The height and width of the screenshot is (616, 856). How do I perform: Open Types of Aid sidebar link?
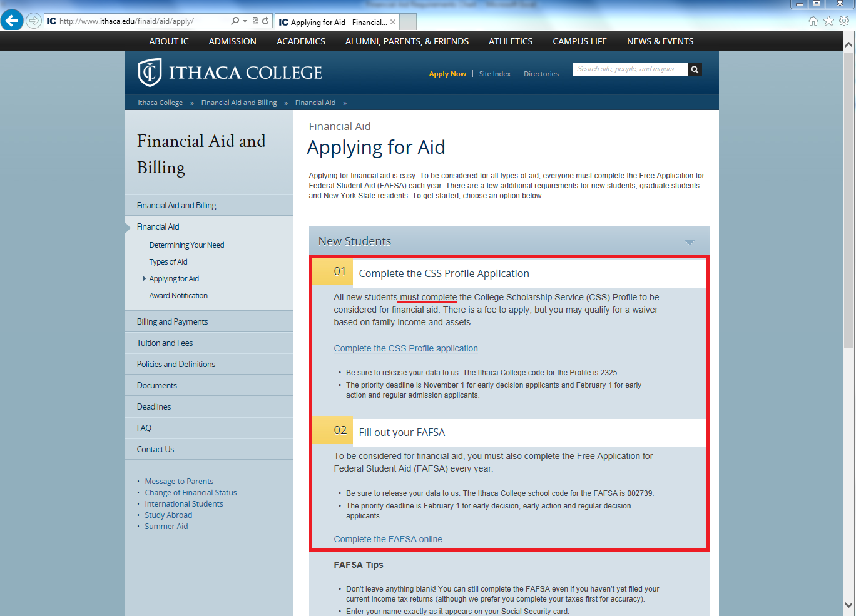coord(168,262)
